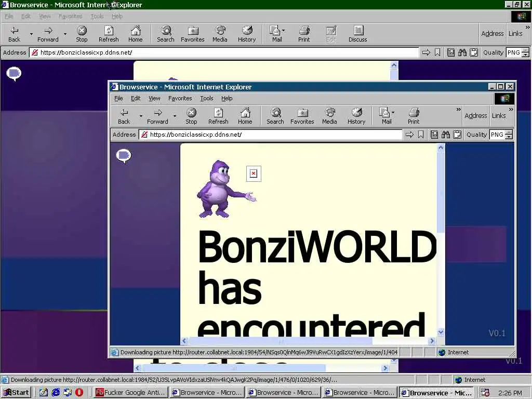Image resolution: width=532 pixels, height=399 pixels.
Task: Click Back in the front Browservice window
Action: [x=124, y=116]
